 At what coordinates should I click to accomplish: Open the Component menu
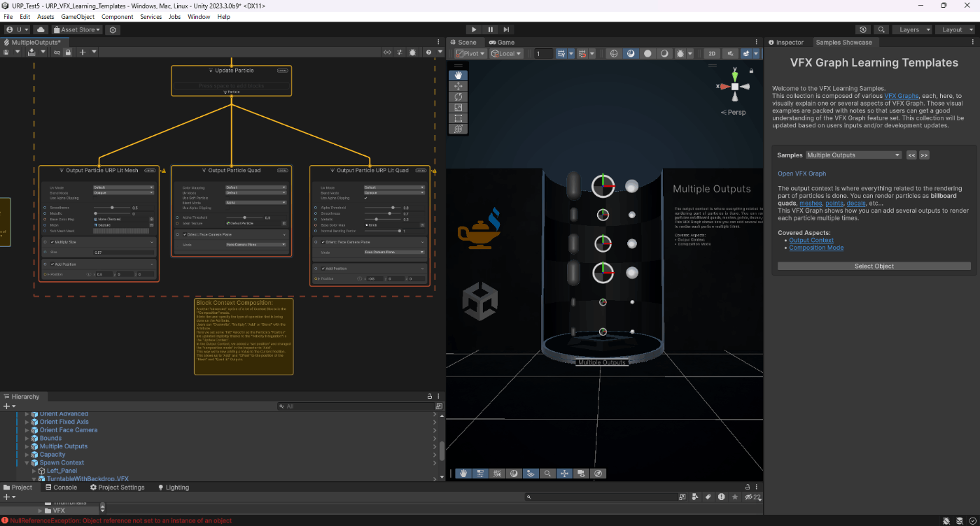pyautogui.click(x=117, y=16)
